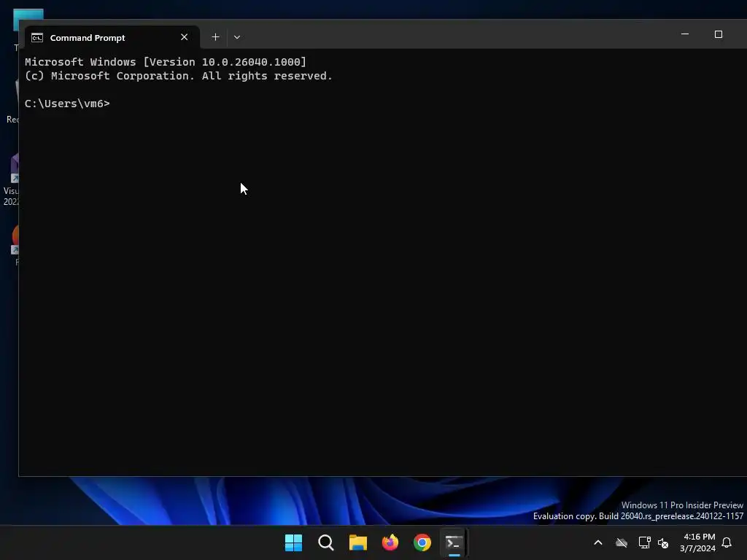Open the notification bell

point(727,542)
